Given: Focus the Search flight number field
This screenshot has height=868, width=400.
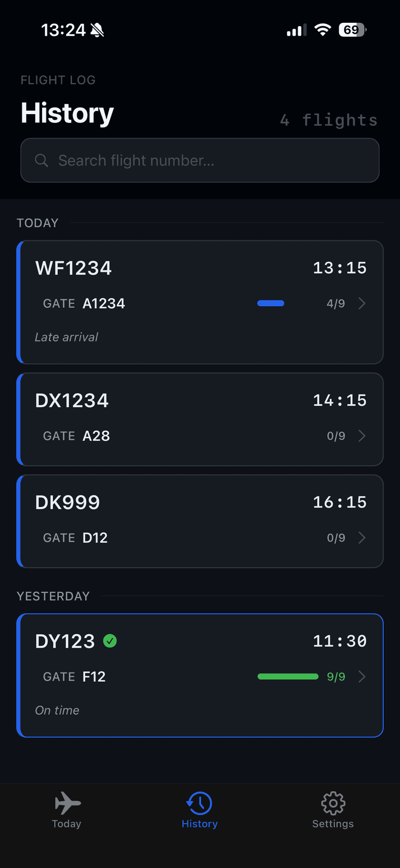Looking at the screenshot, I should (x=208, y=161).
